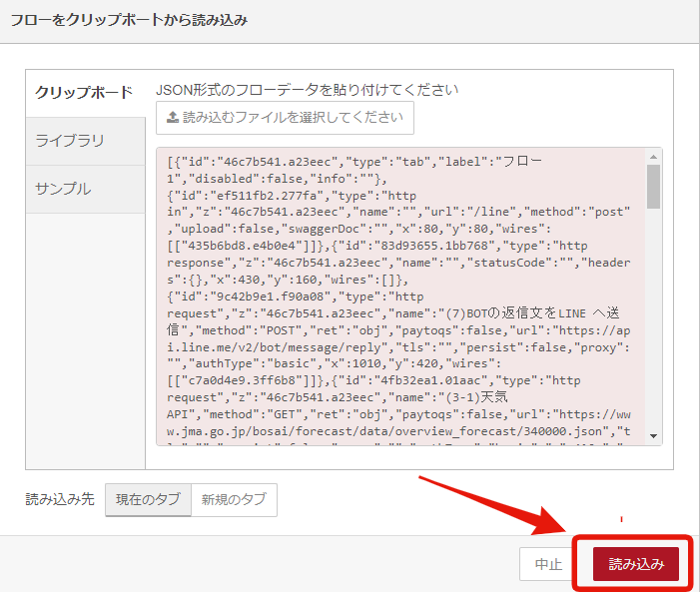Click the textarea vertical scrollbar thumb

(654, 186)
